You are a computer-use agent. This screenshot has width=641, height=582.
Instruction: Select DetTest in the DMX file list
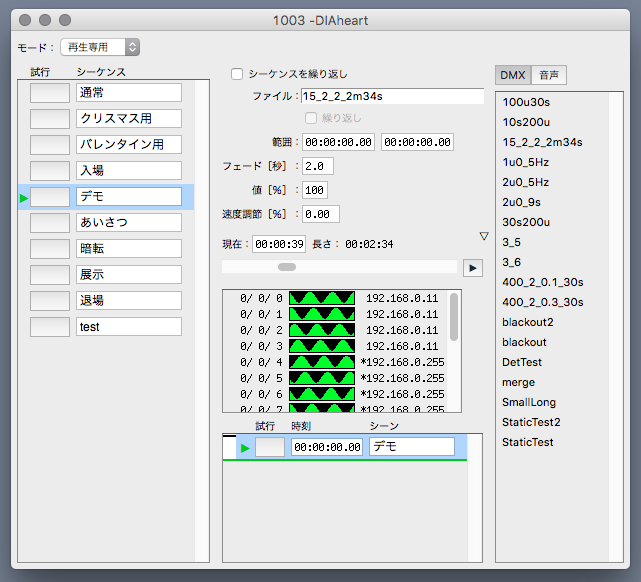[x=522, y=363]
